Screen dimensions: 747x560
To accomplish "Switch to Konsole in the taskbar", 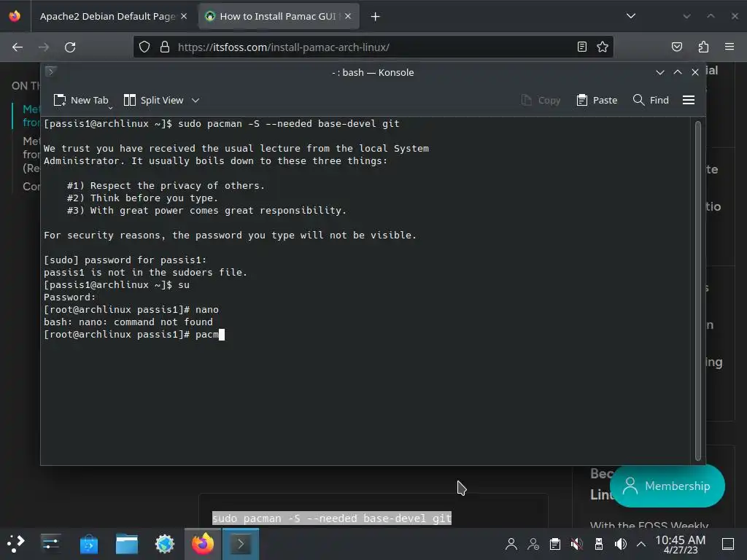I will pos(241,544).
